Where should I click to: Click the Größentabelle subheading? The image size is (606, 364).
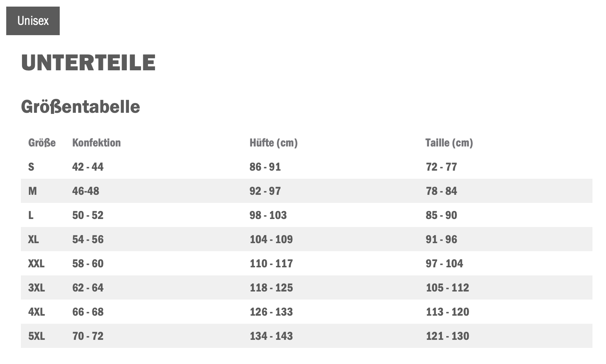click(x=80, y=107)
